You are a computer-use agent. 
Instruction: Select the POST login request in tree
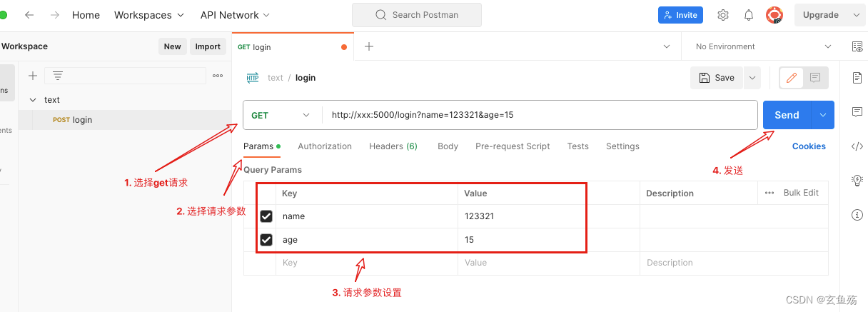pyautogui.click(x=125, y=120)
